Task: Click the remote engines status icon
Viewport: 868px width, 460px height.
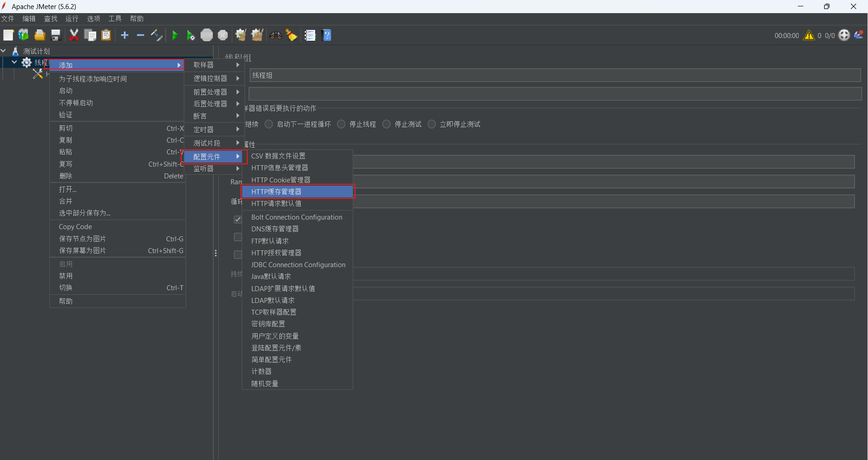Action: [x=844, y=35]
